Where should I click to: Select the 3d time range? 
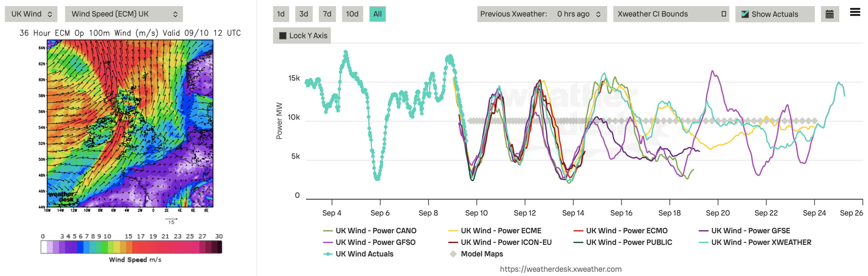tap(304, 14)
